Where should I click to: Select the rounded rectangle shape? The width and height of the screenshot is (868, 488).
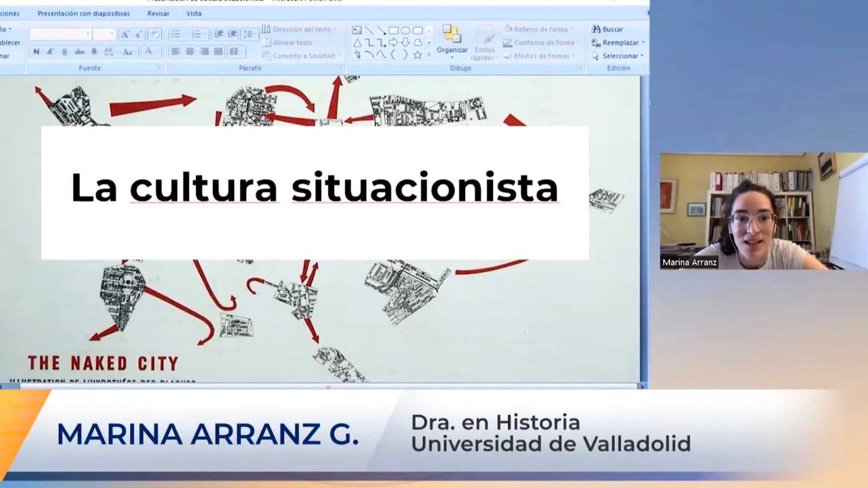point(418,30)
